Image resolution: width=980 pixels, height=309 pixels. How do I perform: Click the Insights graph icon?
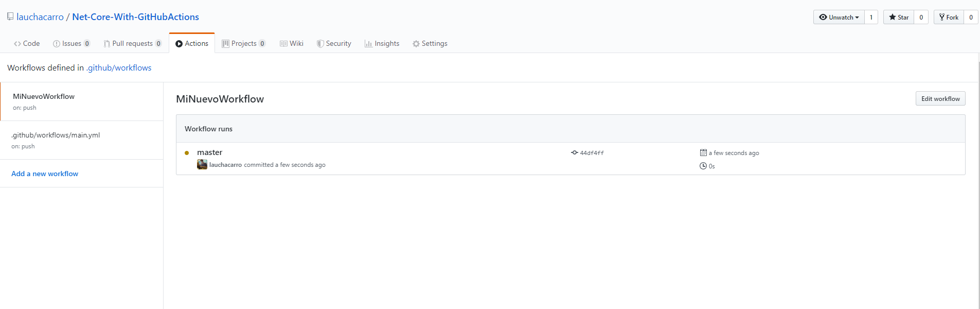[368, 44]
